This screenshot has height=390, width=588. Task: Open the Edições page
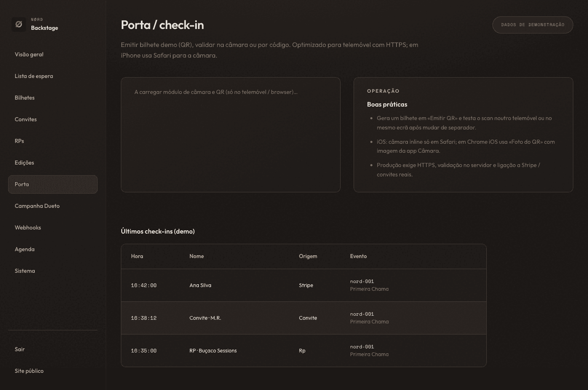(x=24, y=163)
